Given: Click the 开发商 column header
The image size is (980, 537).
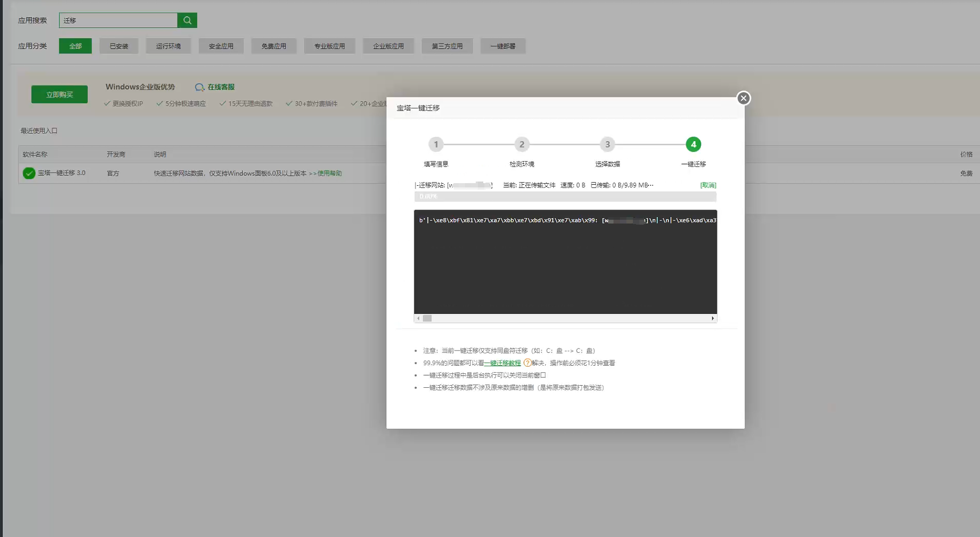Looking at the screenshot, I should point(116,155).
